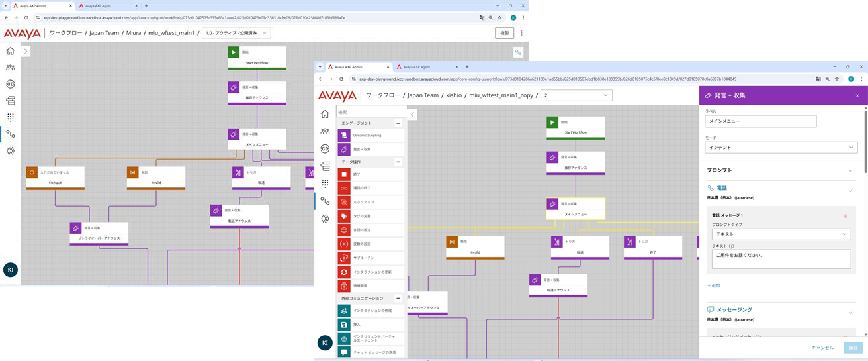Click the キャンセル button
Image resolution: width=868 pixels, height=361 pixels.
coord(822,348)
